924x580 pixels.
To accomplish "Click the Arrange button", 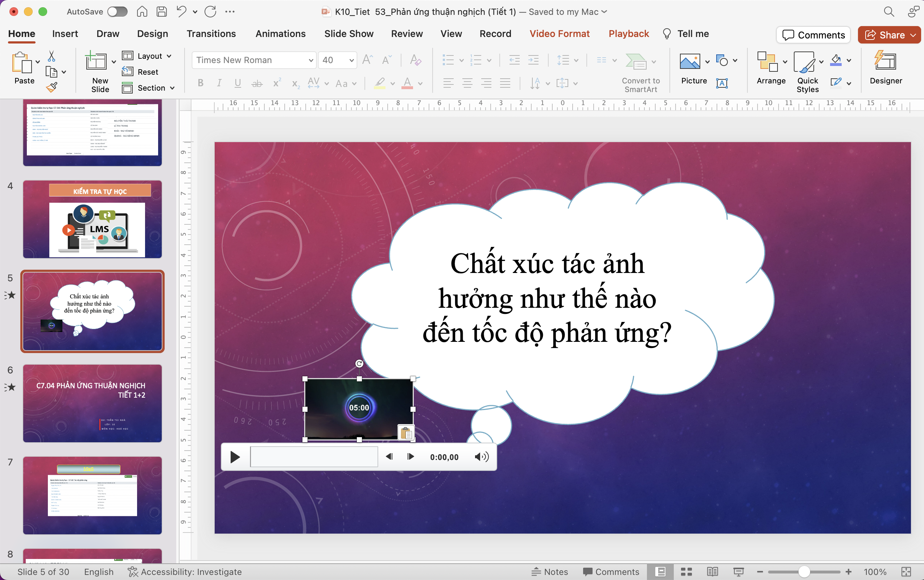I will (771, 67).
